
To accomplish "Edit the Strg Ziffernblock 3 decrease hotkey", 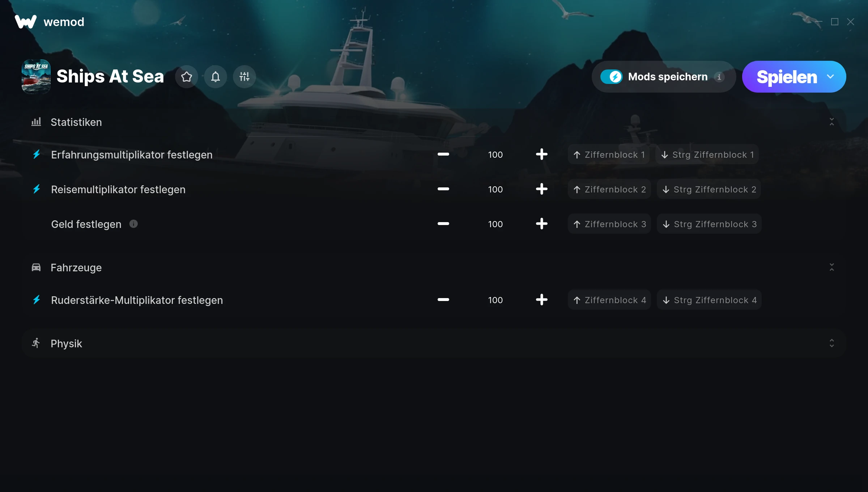I will [x=709, y=224].
